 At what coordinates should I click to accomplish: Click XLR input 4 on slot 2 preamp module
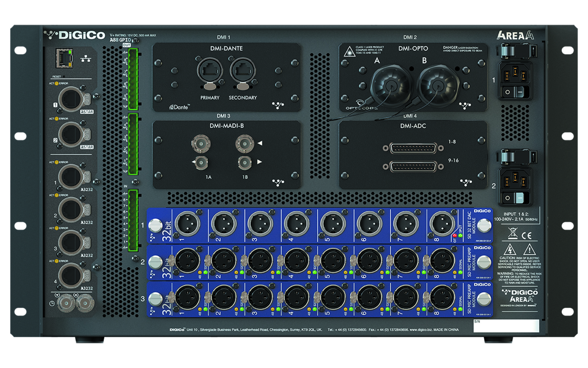pos(297,261)
